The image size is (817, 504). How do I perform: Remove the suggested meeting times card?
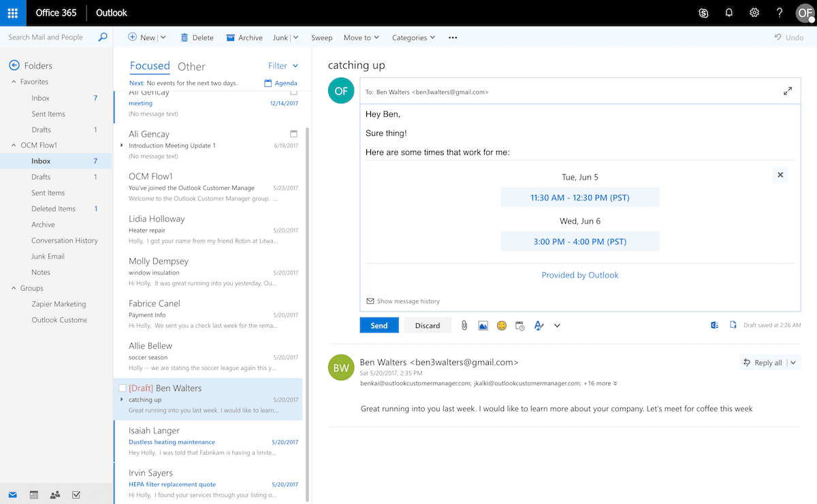tap(780, 175)
